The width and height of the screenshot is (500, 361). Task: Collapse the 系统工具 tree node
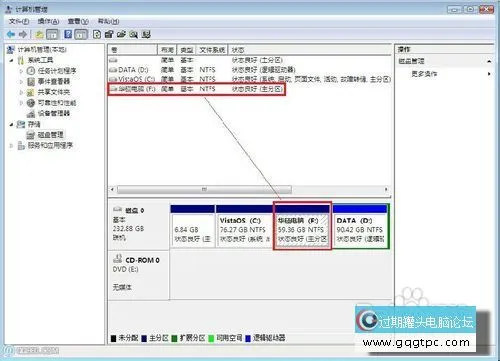(x=12, y=61)
